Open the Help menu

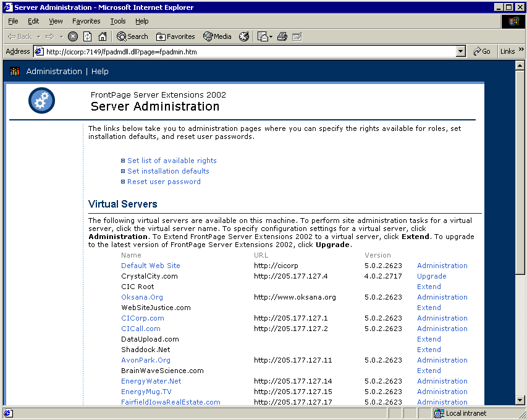coord(142,21)
